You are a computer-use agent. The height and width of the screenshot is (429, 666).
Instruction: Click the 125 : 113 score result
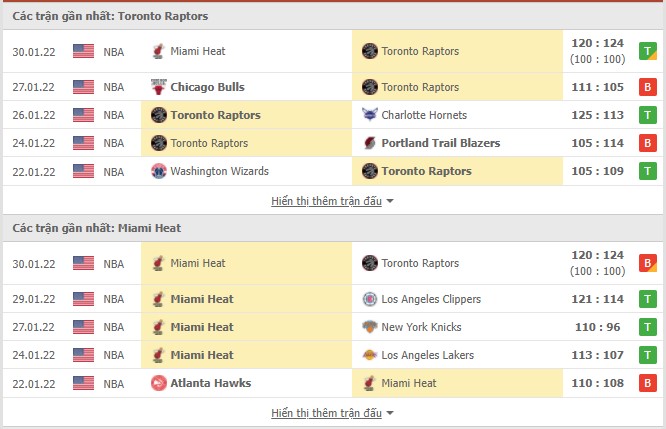597,115
